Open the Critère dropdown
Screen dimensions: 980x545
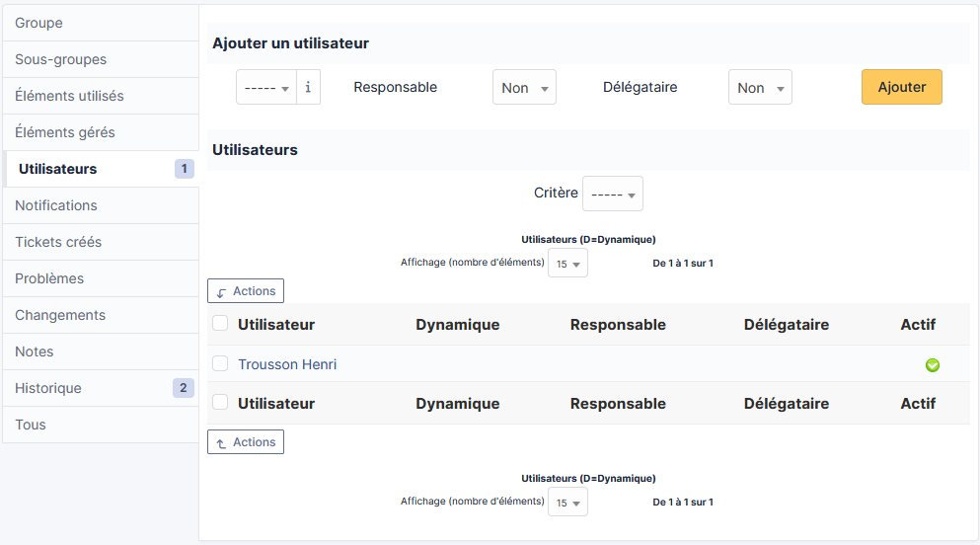click(613, 194)
